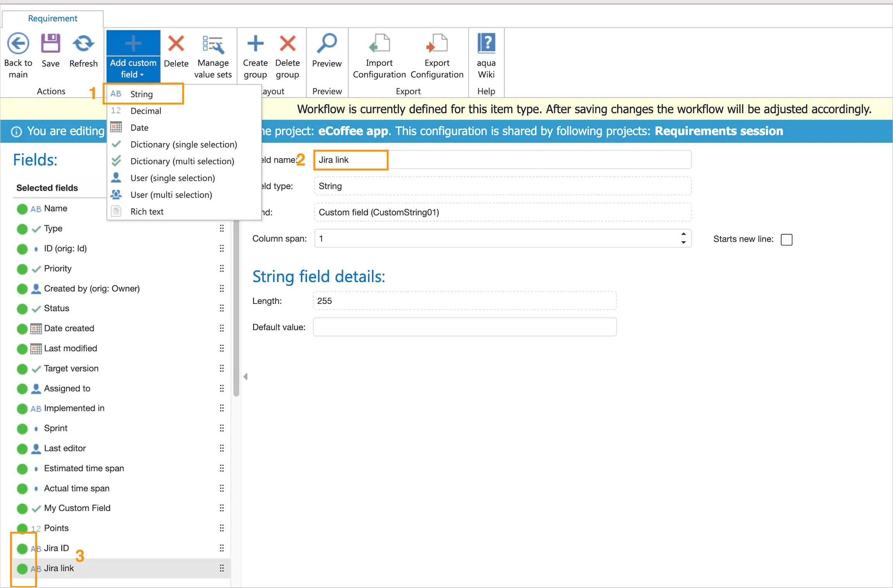Image resolution: width=893 pixels, height=588 pixels.
Task: Choose Rich text menu entry
Action: tap(147, 212)
